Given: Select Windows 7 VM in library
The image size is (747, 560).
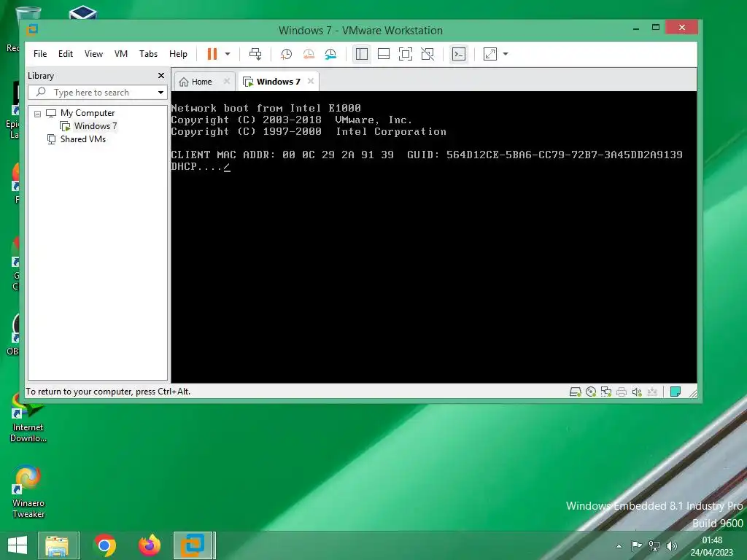Looking at the screenshot, I should [x=95, y=126].
